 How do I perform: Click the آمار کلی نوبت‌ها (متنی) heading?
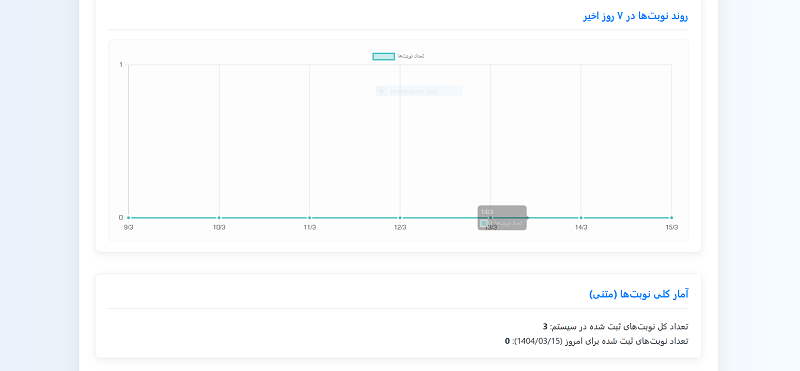click(639, 294)
